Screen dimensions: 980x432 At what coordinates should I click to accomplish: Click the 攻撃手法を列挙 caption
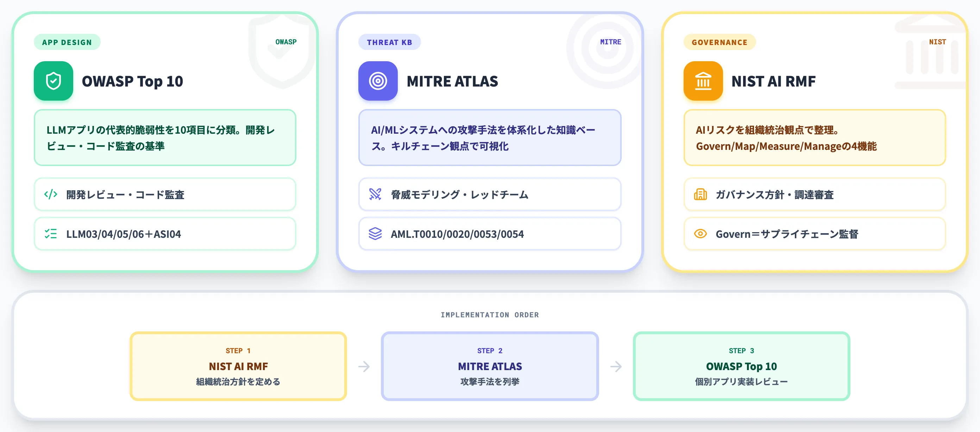point(490,381)
